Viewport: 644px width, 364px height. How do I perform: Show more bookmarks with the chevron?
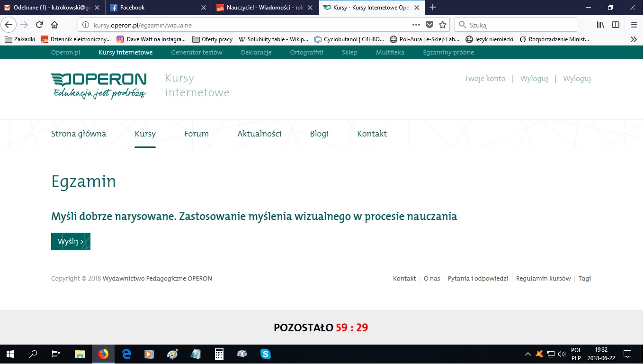tap(634, 39)
